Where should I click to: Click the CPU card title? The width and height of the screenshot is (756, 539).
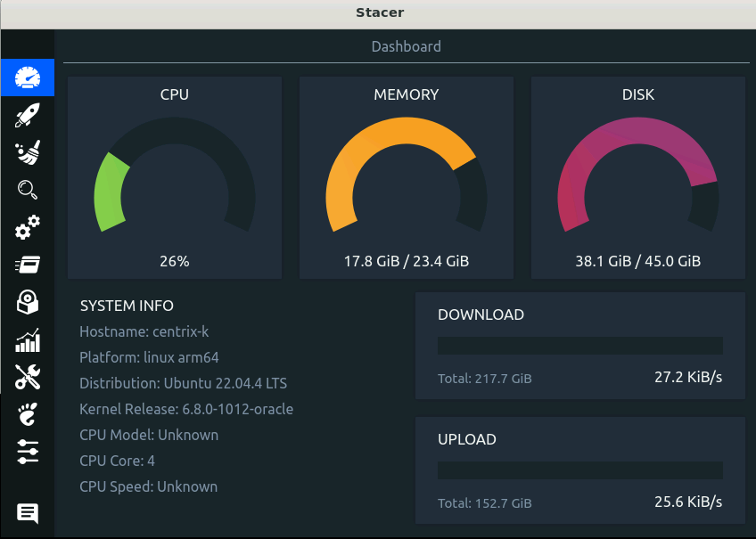click(175, 94)
